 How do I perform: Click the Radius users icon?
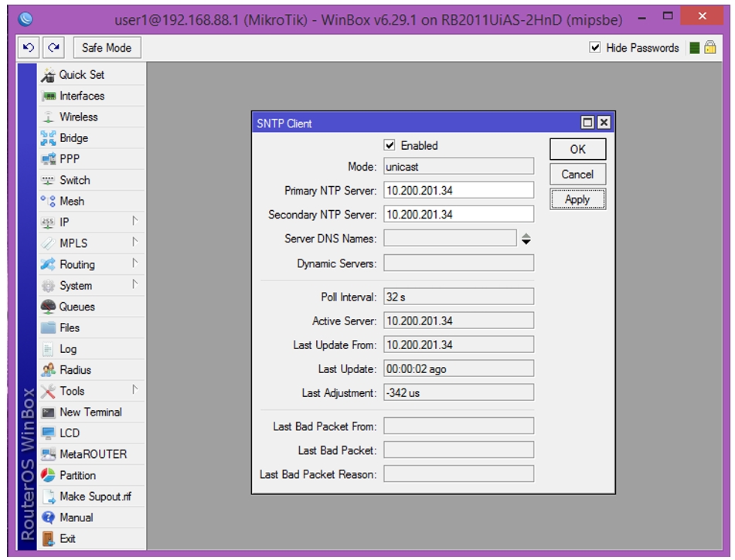[48, 370]
